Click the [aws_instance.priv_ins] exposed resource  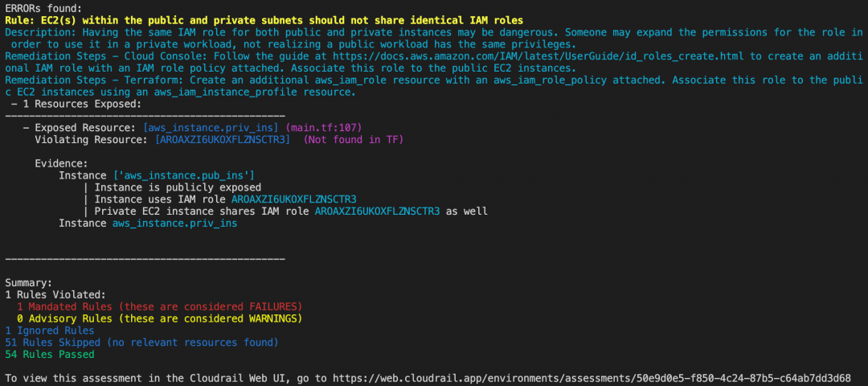[x=211, y=127]
